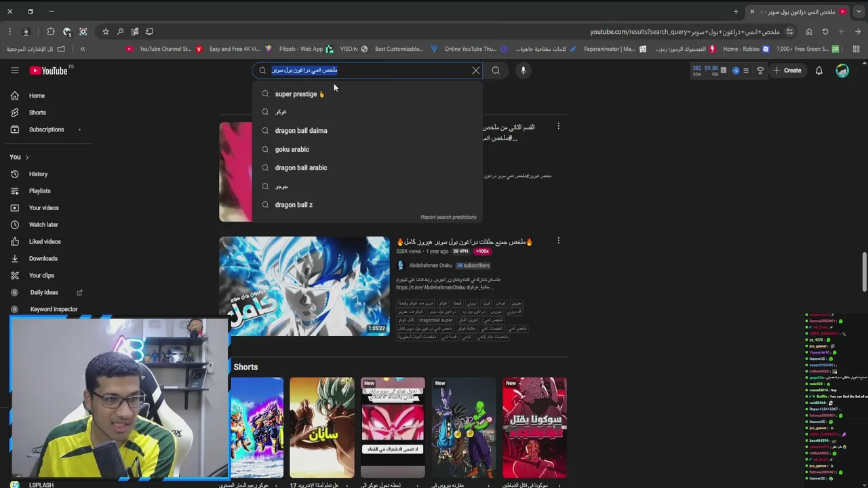Image resolution: width=868 pixels, height=488 pixels.
Task: Open Abdelrahman Otaku channel link
Action: coord(431,266)
